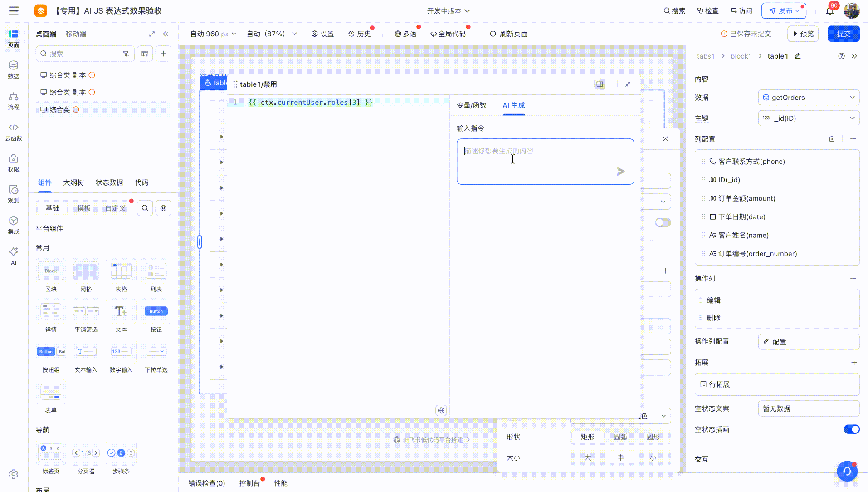Open the 开发中版本 version dropdown
This screenshot has width=868, height=492.
[x=449, y=10]
